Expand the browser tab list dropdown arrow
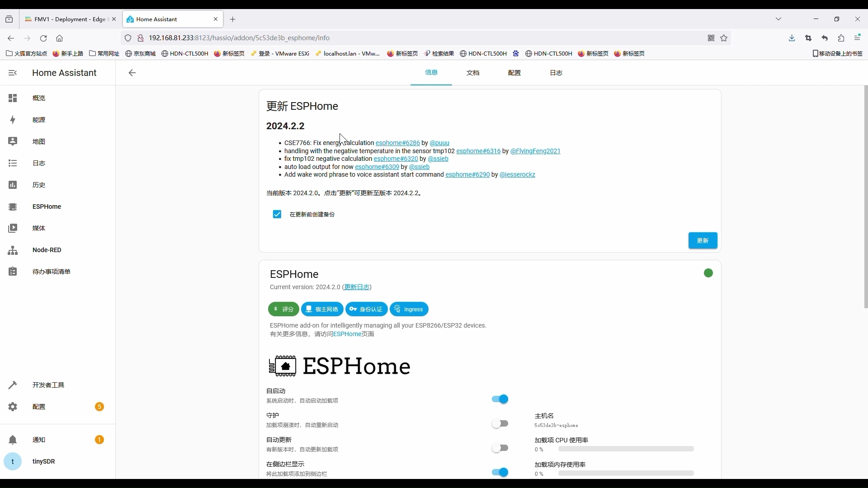 click(778, 19)
